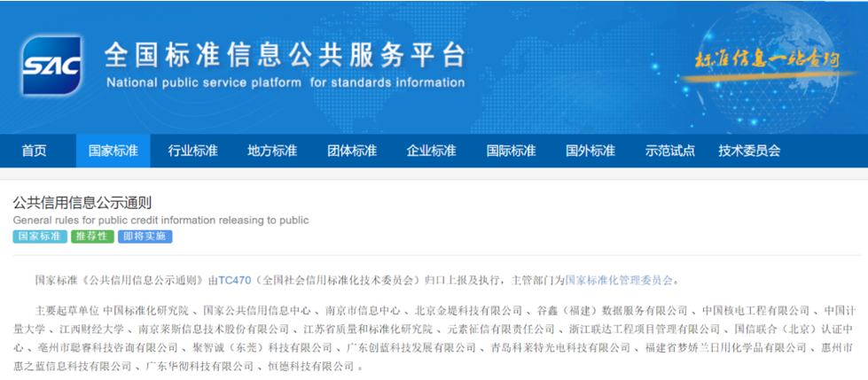Click the green 推荐性 tag

(92, 237)
